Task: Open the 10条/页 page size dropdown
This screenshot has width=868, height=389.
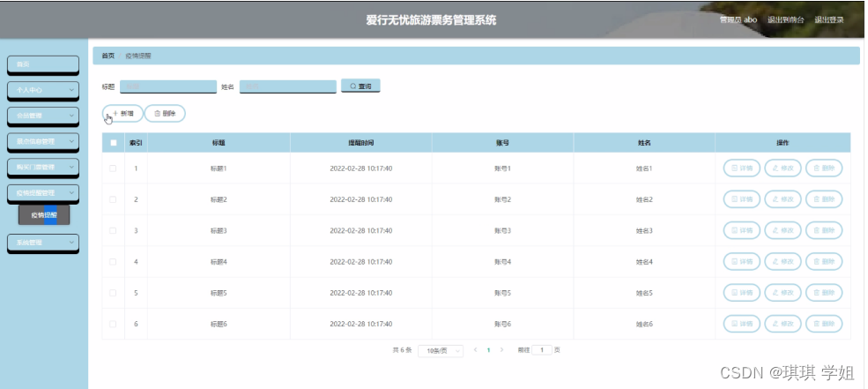Action: click(x=441, y=351)
